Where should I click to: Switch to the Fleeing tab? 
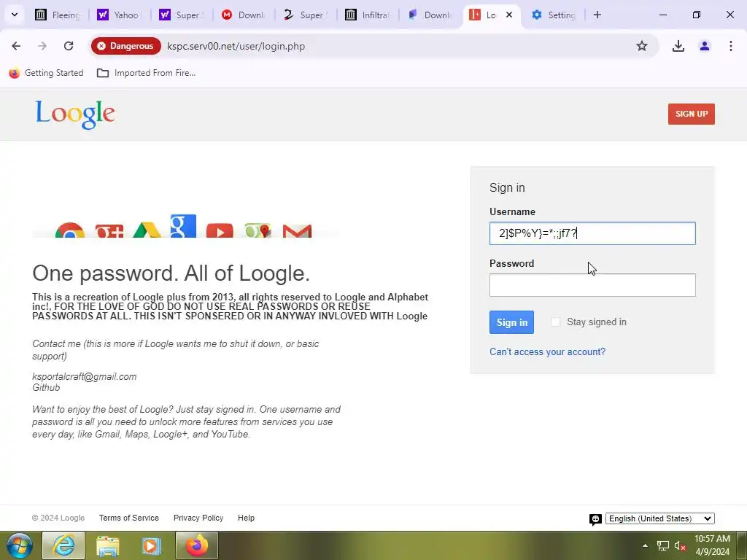58,15
